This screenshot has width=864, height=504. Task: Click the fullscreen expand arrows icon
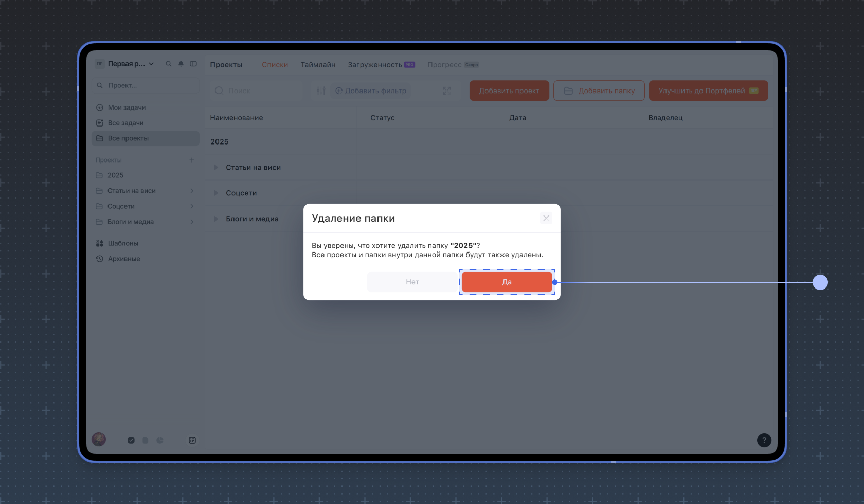pos(446,91)
